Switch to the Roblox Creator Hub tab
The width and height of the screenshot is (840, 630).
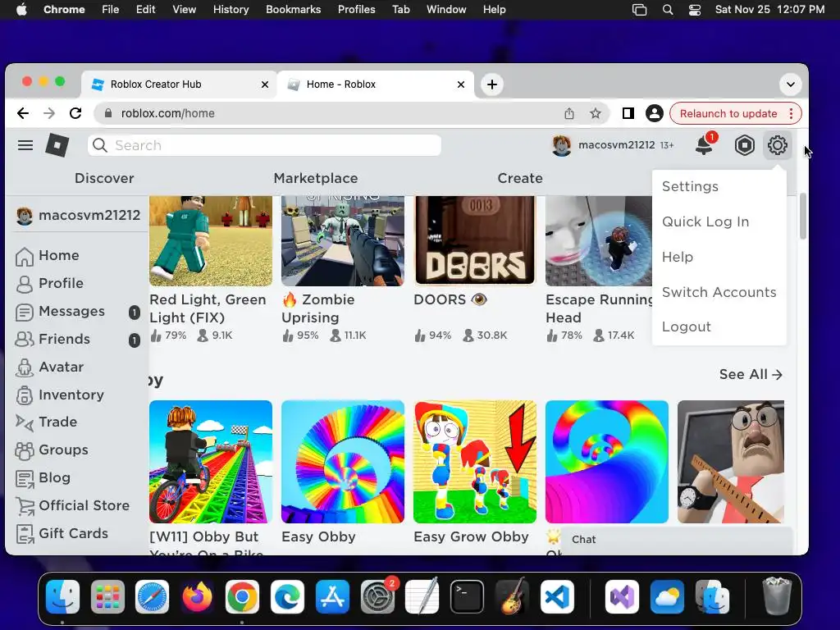tap(180, 84)
